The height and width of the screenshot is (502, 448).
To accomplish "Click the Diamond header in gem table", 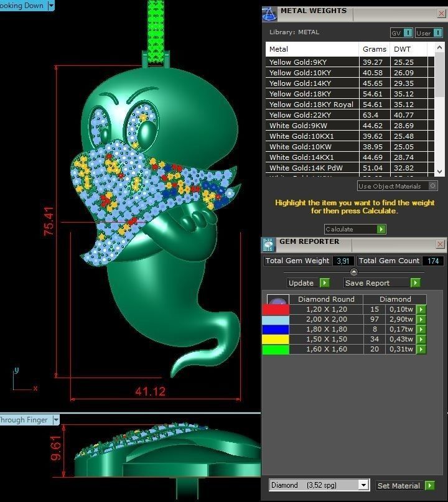I will [395, 299].
